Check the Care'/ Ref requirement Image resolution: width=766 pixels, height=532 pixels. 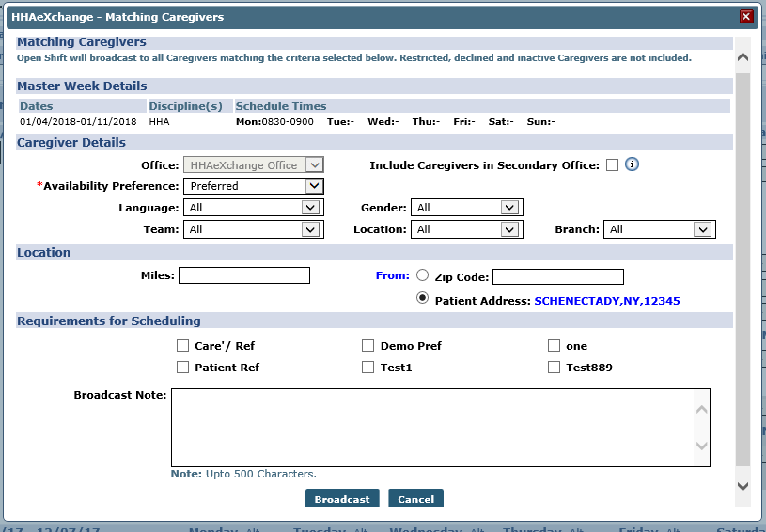[183, 346]
